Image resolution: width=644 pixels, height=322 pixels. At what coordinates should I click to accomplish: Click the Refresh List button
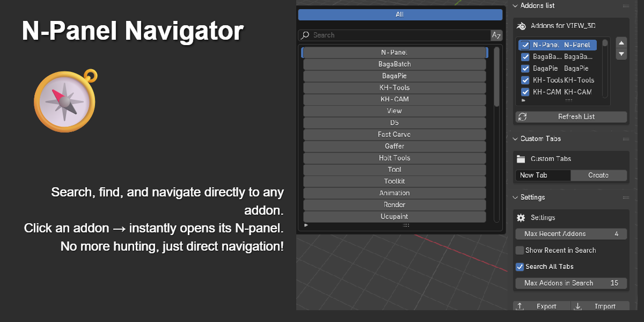571,116
